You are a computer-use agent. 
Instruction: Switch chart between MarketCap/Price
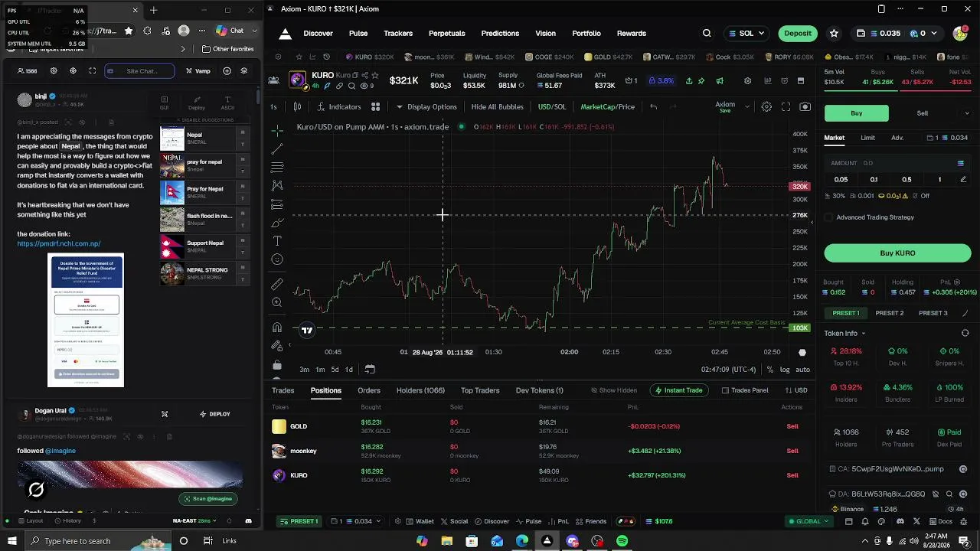(607, 107)
